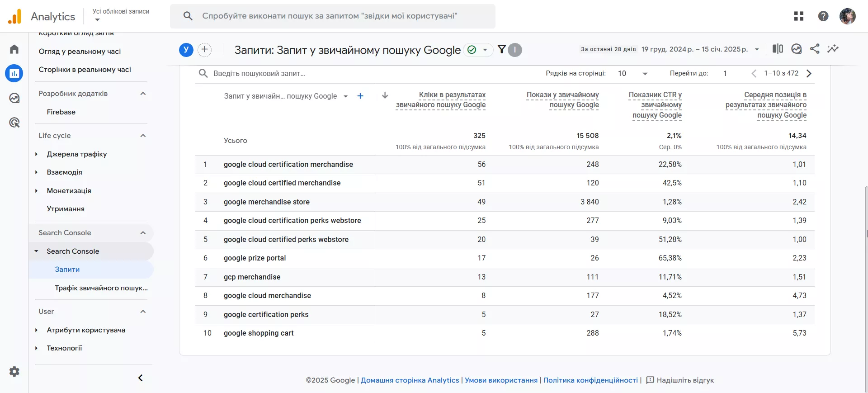Viewport: 868px width, 393px height.
Task: Click the descending sort arrow
Action: [x=385, y=95]
